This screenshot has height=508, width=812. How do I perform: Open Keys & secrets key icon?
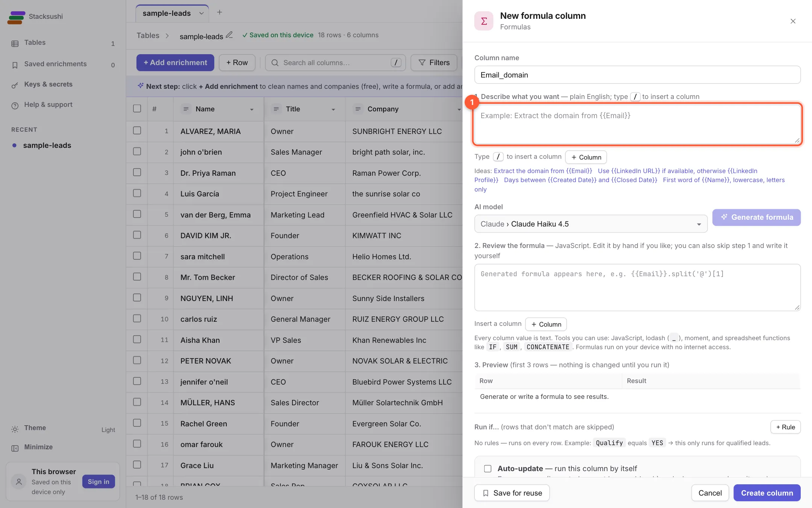tap(15, 85)
